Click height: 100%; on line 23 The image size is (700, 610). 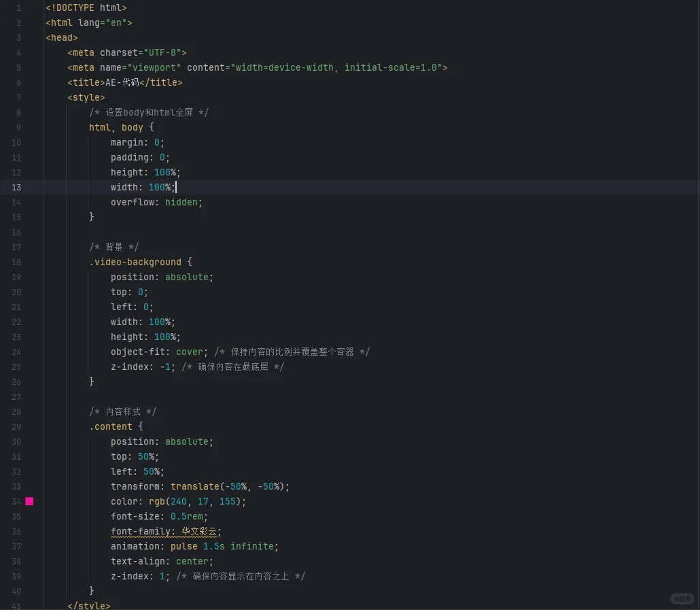click(x=145, y=337)
